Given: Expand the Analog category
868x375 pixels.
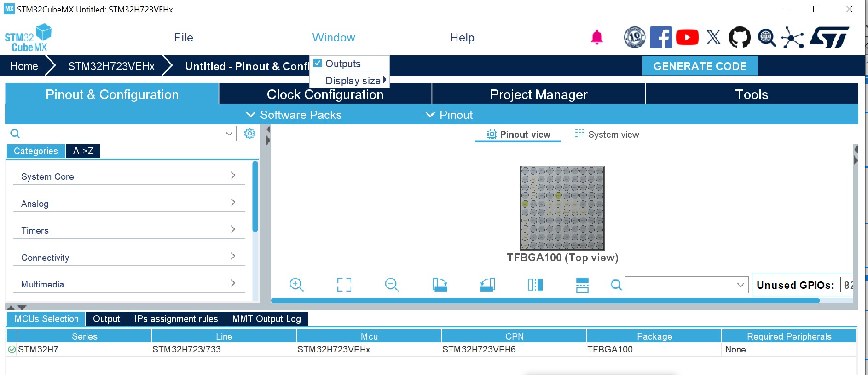Looking at the screenshot, I should [x=129, y=203].
